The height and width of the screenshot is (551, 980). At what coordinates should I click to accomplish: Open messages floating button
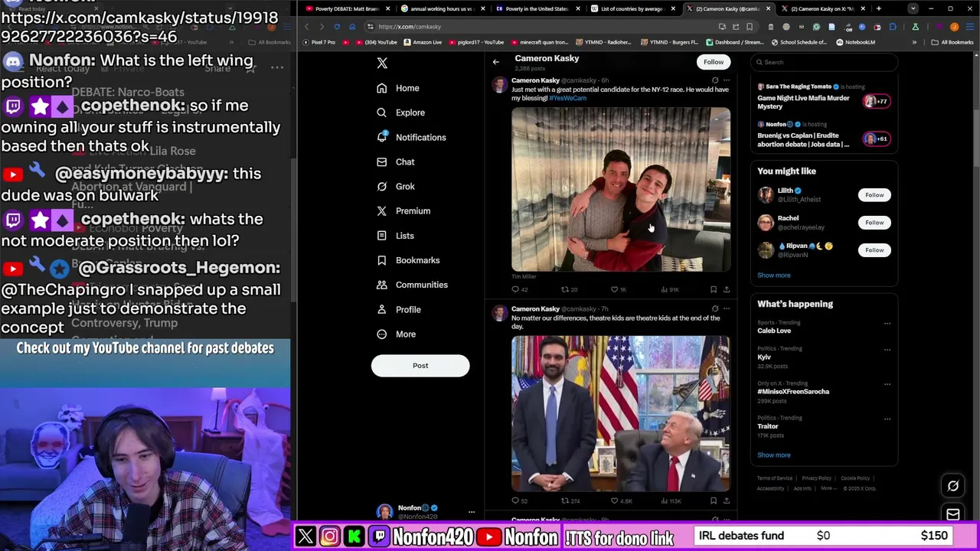[x=953, y=515]
